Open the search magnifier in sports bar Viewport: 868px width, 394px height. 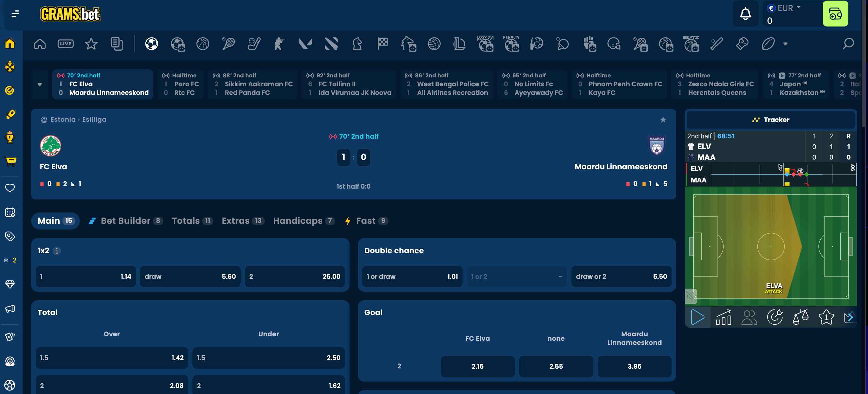[848, 44]
